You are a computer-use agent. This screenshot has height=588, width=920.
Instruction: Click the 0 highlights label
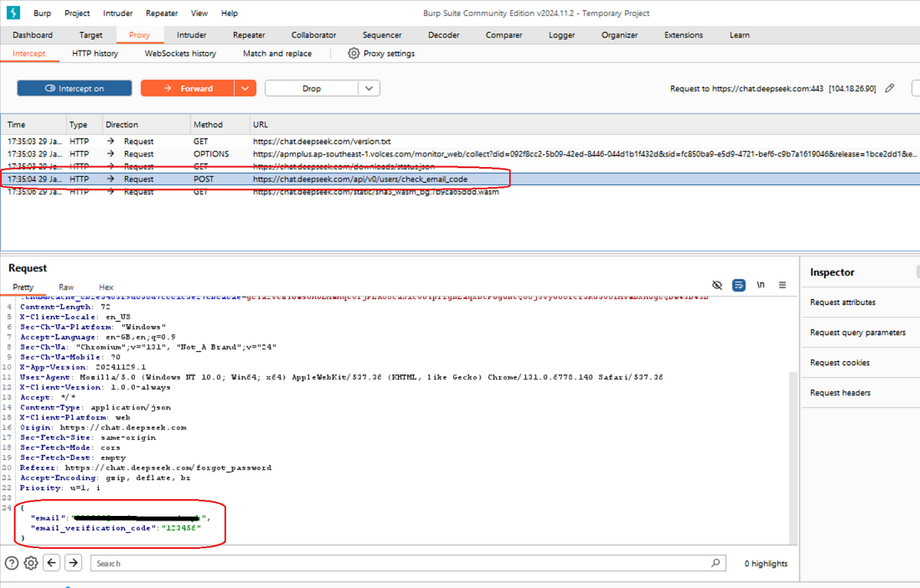[766, 563]
